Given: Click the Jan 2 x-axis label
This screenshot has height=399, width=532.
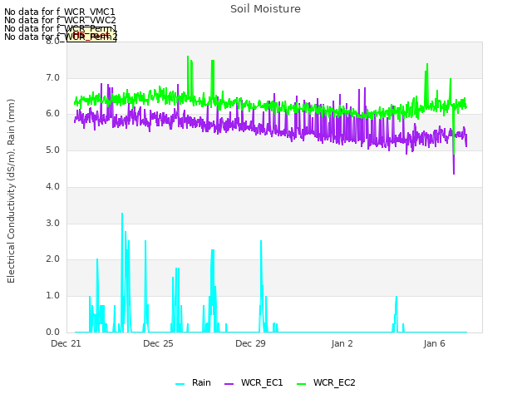Looking at the screenshot, I should pyautogui.click(x=342, y=343).
